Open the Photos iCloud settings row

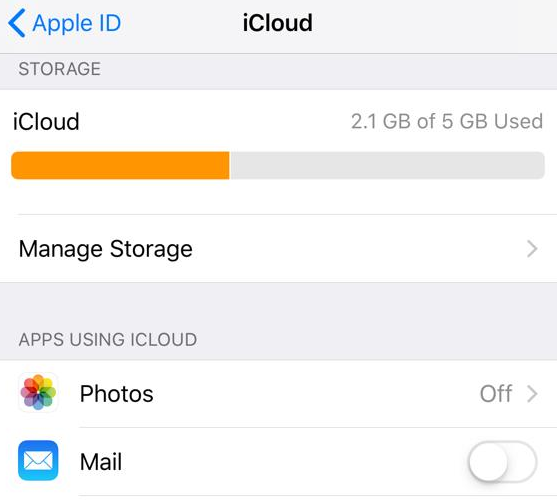278,394
